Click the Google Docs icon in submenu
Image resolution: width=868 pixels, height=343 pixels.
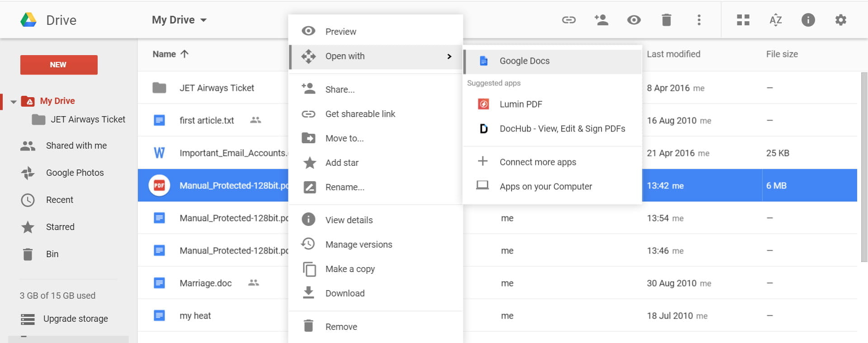click(483, 61)
